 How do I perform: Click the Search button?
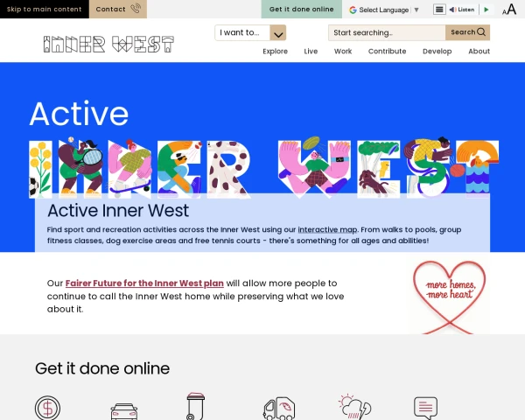tap(467, 32)
